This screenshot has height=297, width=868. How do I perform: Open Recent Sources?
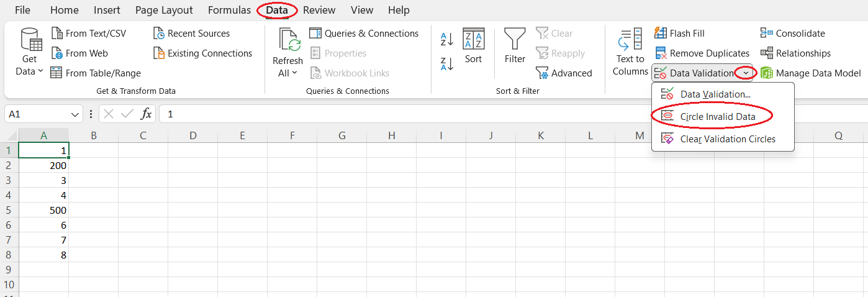pos(191,34)
